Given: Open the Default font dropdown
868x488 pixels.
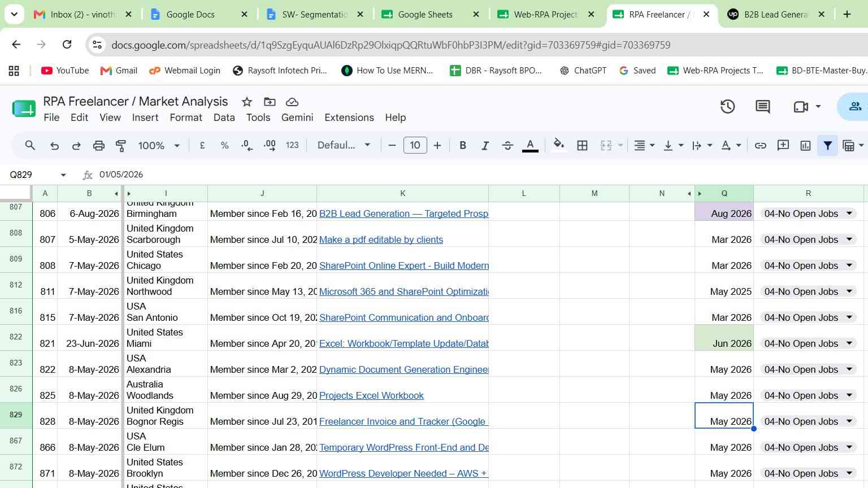Looking at the screenshot, I should 344,146.
